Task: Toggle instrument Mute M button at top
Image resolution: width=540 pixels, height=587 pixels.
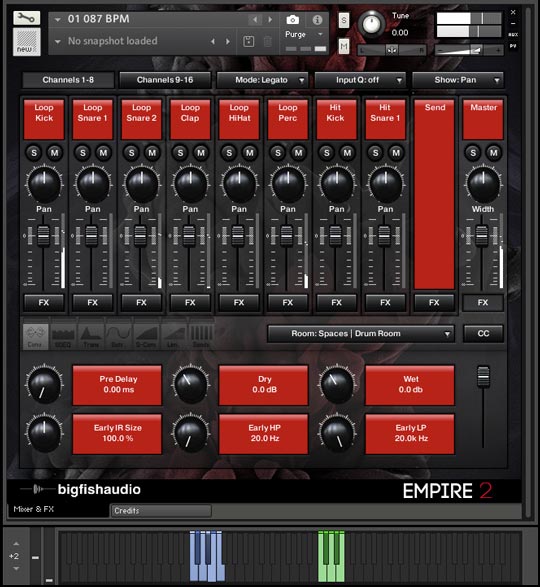Action: pyautogui.click(x=344, y=46)
